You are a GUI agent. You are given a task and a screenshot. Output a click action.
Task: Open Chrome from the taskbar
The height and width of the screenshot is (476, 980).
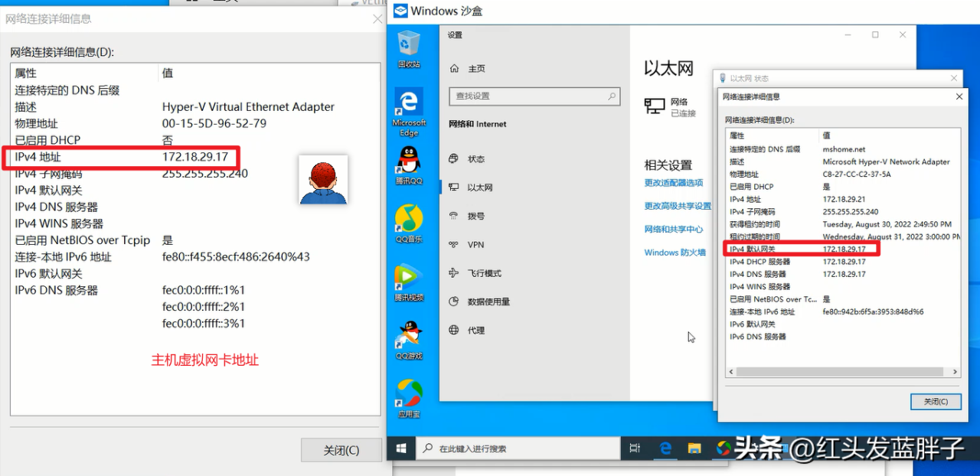(723, 447)
